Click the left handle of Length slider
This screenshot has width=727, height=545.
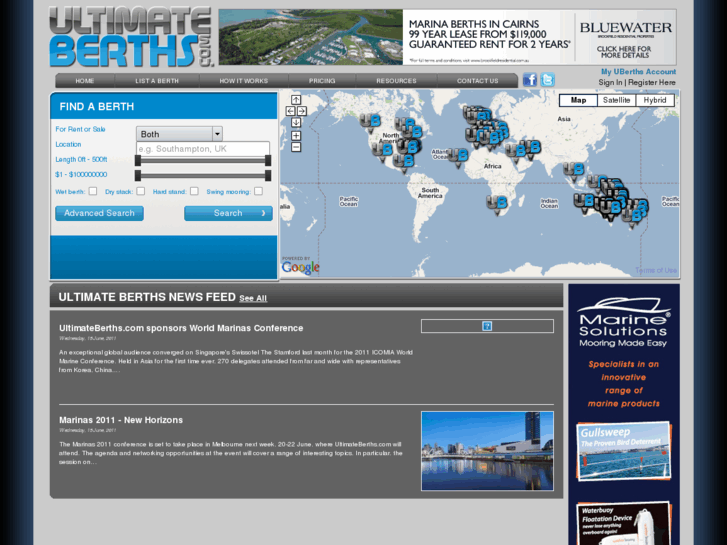(138, 160)
